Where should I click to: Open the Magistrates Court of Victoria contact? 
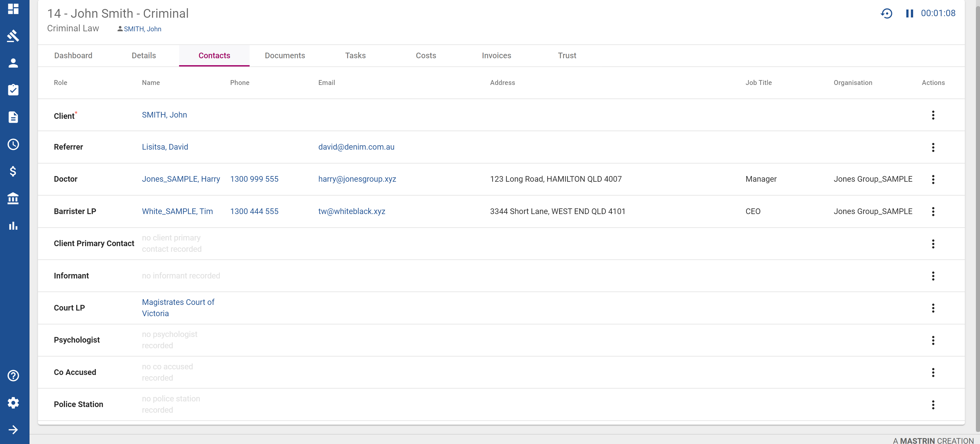(178, 307)
